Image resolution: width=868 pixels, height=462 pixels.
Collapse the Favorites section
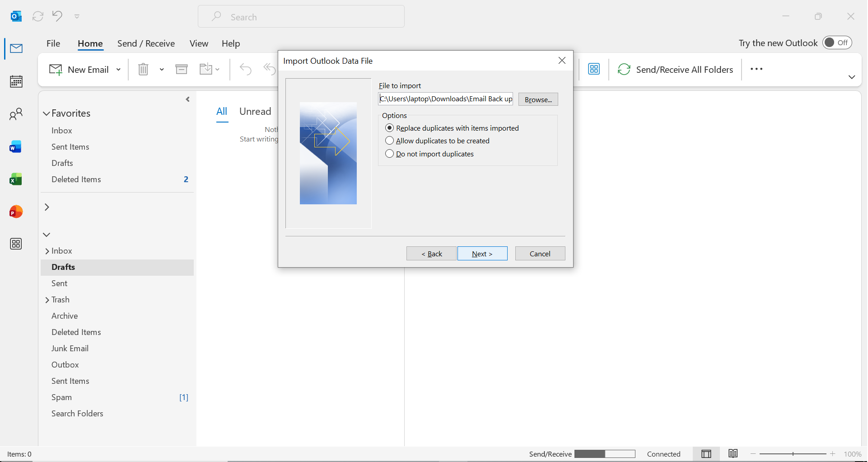(47, 113)
